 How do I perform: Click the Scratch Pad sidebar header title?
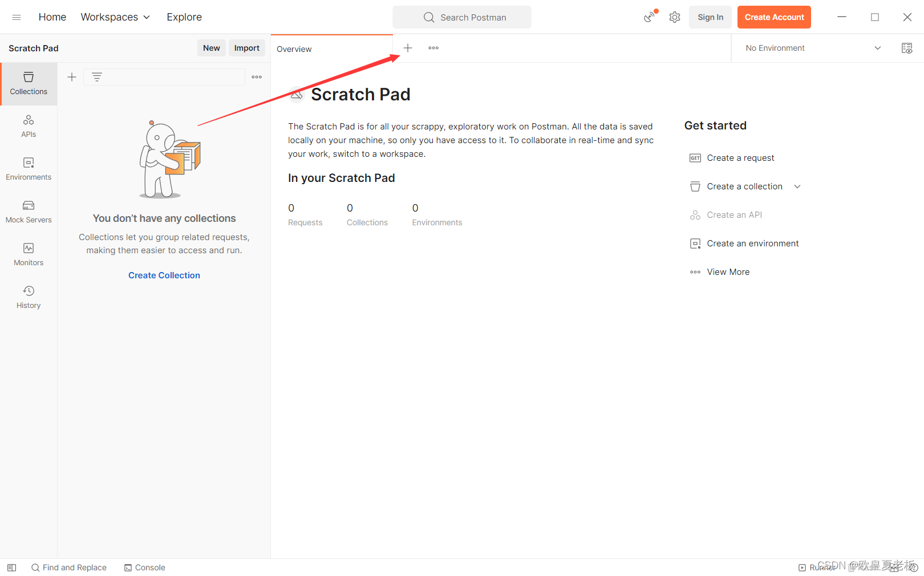click(x=34, y=48)
